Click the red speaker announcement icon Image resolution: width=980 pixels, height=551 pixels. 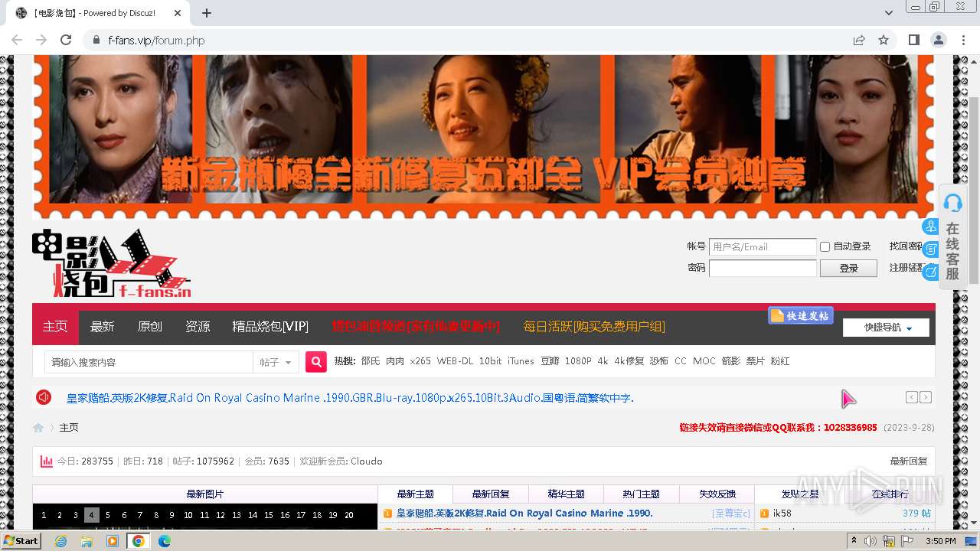tap(44, 397)
